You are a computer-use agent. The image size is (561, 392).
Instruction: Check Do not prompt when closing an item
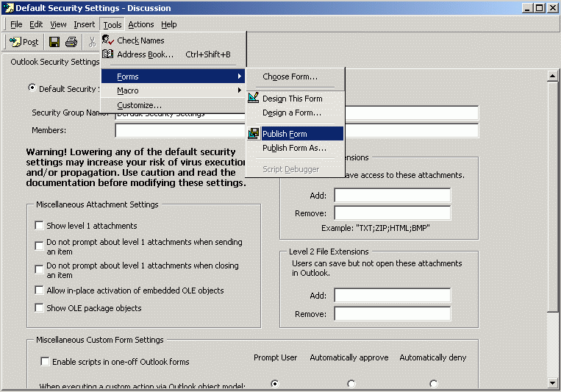tap(39, 269)
